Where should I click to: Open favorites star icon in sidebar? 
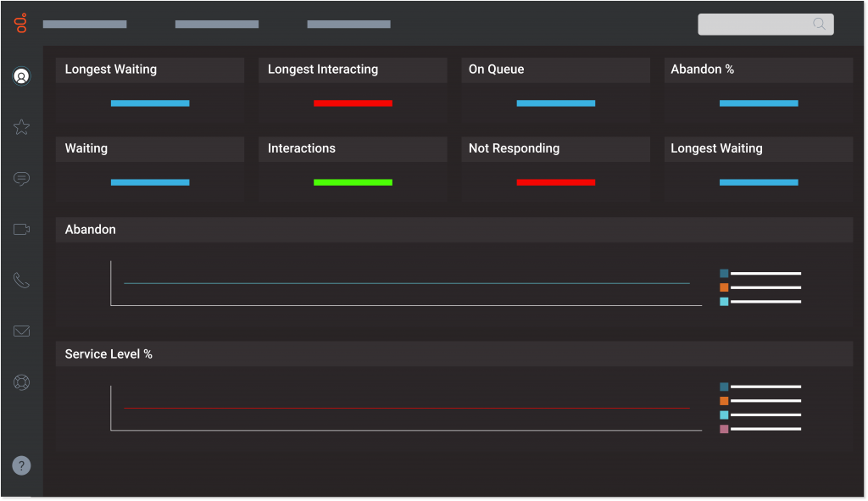[22, 127]
